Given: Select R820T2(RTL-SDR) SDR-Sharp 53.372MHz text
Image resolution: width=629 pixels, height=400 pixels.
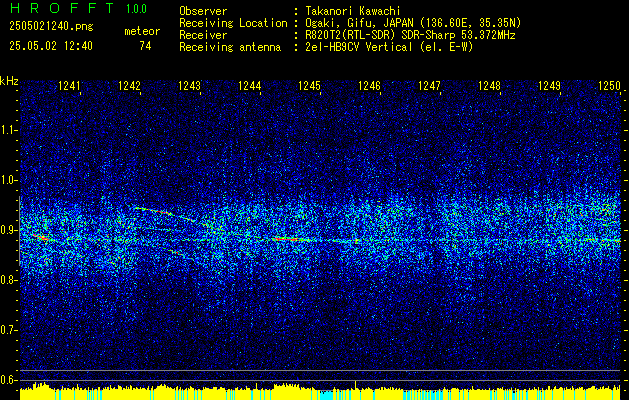Looking at the screenshot, I should 410,35.
